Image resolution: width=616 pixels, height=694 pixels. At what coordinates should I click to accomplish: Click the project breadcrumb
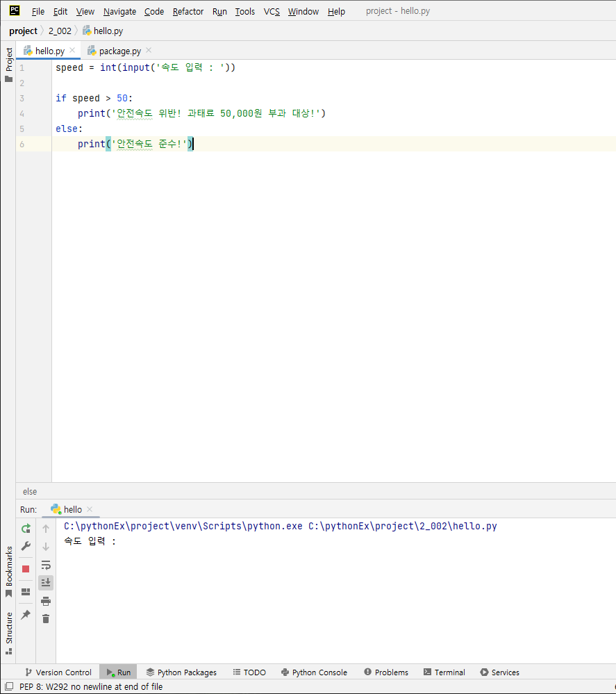23,31
